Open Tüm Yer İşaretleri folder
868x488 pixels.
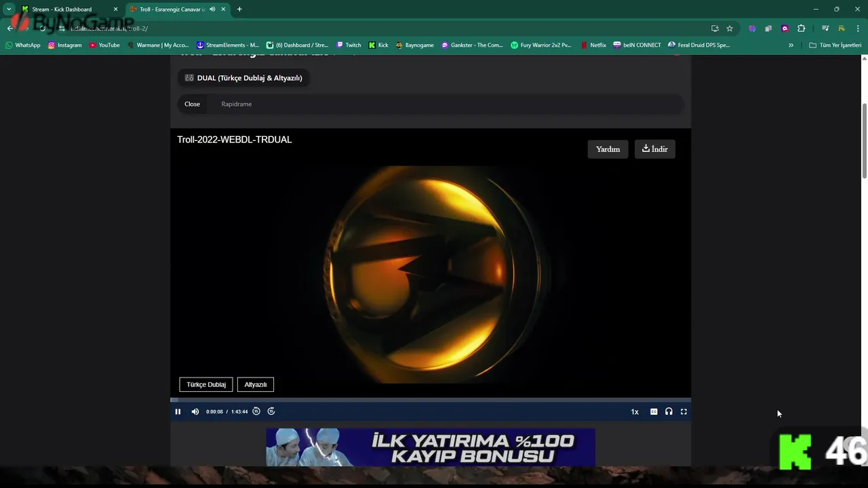pyautogui.click(x=835, y=45)
